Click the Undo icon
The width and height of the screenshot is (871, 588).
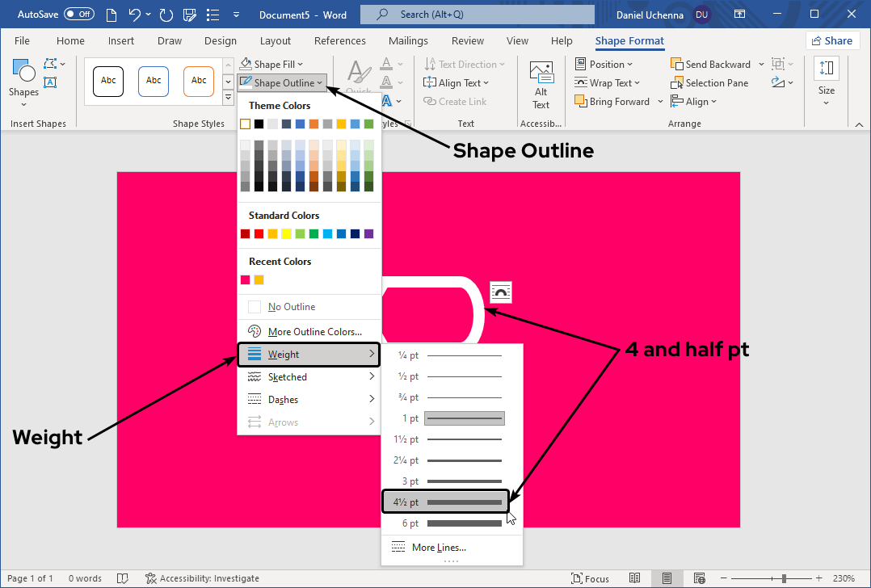[x=135, y=15]
